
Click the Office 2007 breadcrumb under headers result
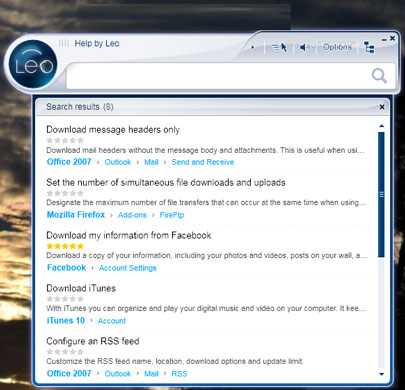(69, 162)
